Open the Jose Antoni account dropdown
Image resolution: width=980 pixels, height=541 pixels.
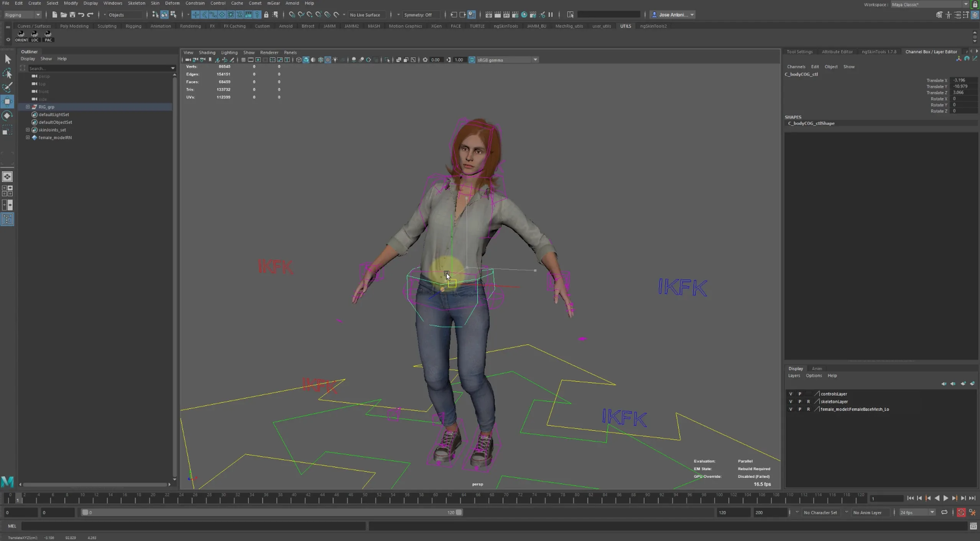[673, 15]
